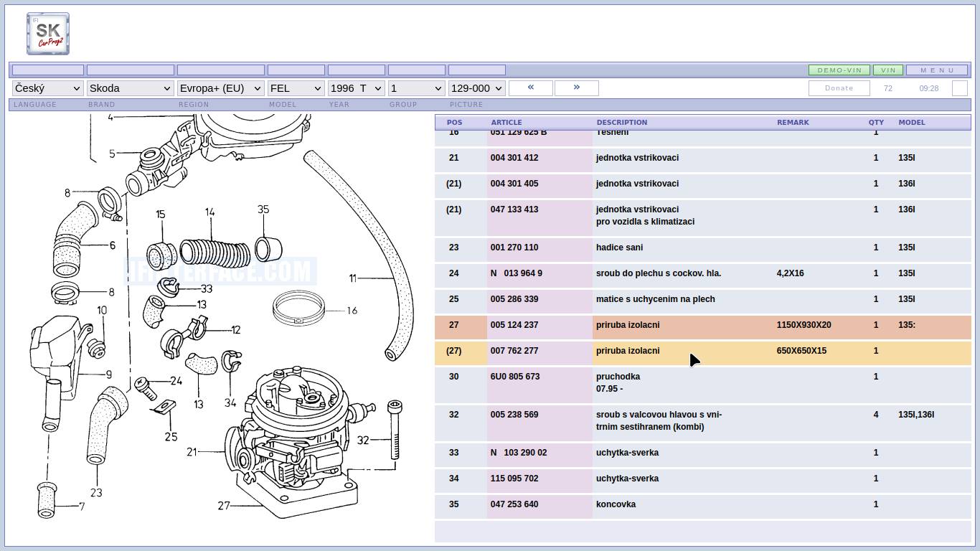The width and height of the screenshot is (980, 551).
Task: Go to previous picture with « button
Action: (x=531, y=88)
